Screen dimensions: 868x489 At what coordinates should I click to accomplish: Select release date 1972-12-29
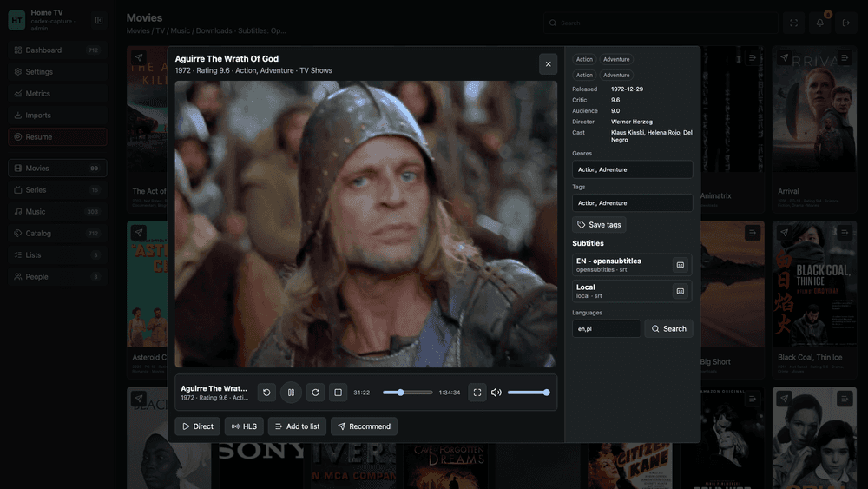(628, 89)
